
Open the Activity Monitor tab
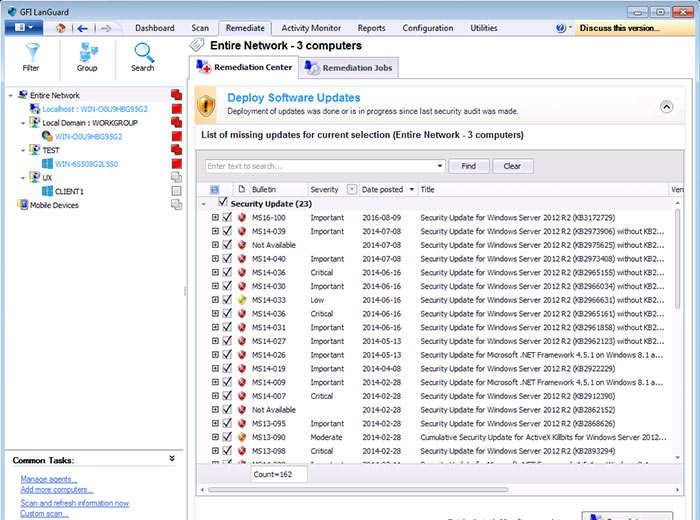(x=311, y=28)
